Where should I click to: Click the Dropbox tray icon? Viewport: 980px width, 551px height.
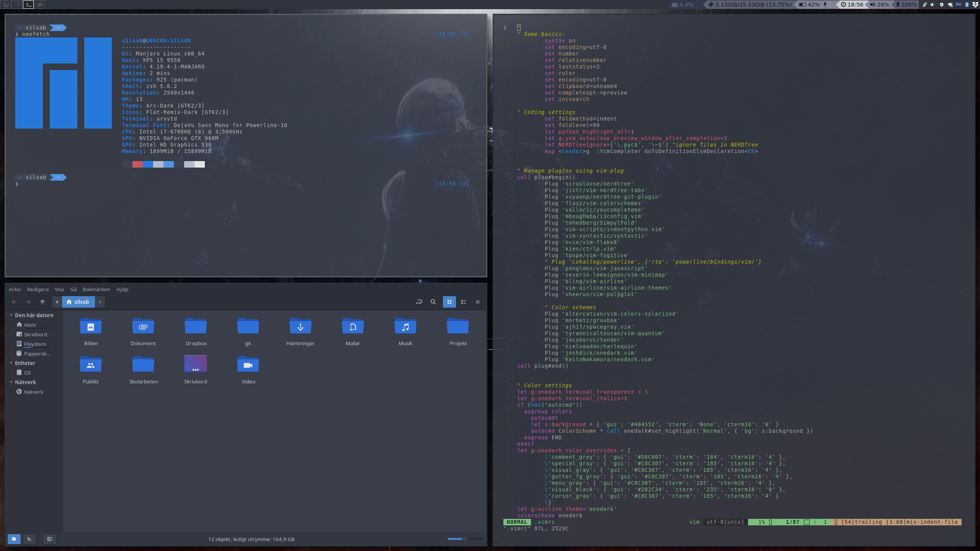(975, 5)
